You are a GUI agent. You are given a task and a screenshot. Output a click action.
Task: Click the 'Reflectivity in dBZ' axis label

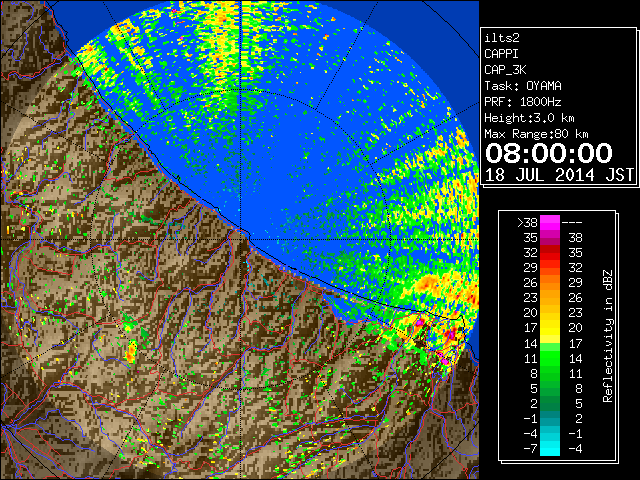(x=607, y=336)
